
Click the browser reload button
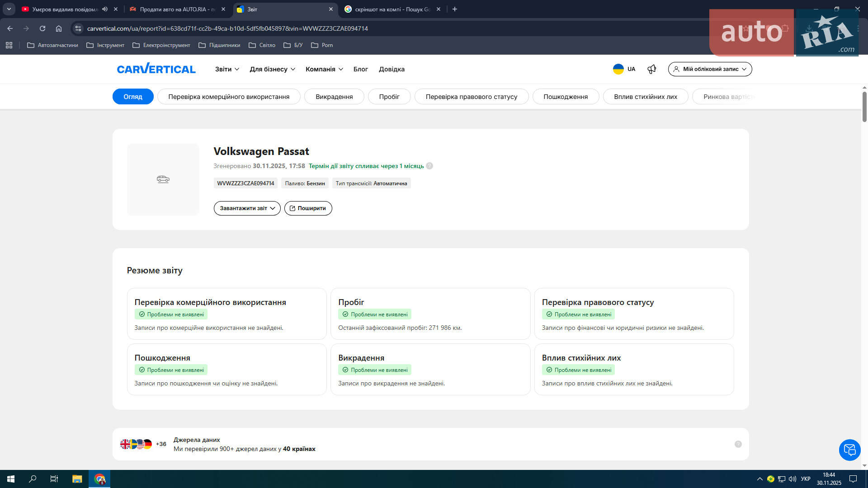click(x=42, y=28)
